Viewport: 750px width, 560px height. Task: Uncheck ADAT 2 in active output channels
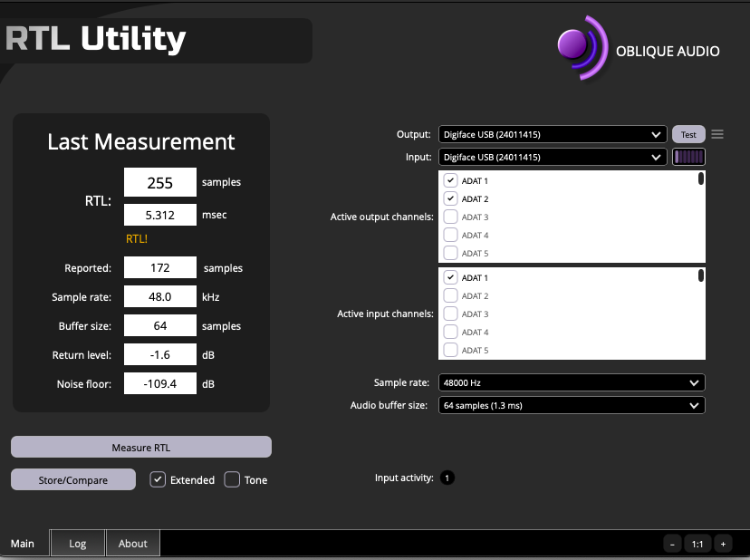point(450,198)
